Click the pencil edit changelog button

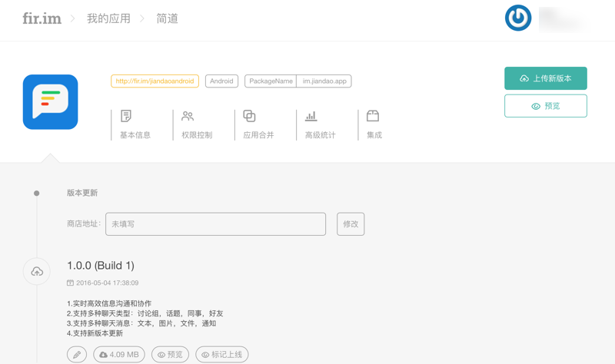77,355
